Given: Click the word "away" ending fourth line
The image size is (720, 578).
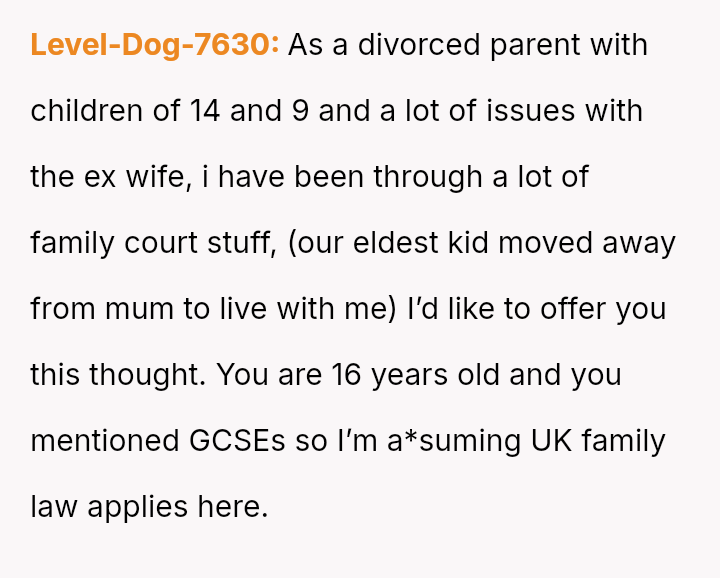Looking at the screenshot, I should [x=639, y=244].
